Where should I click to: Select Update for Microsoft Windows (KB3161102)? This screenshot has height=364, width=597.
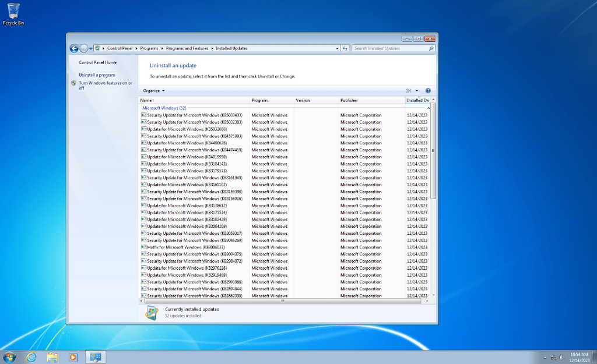(187, 185)
